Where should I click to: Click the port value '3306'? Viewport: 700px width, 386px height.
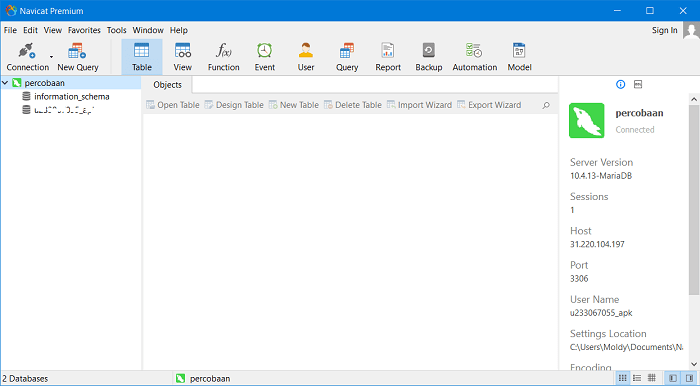579,278
